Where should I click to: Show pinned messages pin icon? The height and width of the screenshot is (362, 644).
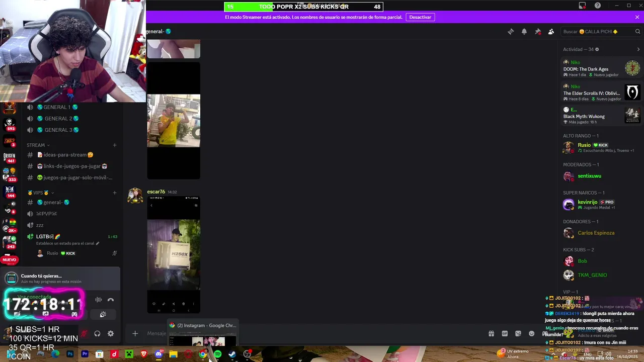tap(538, 31)
